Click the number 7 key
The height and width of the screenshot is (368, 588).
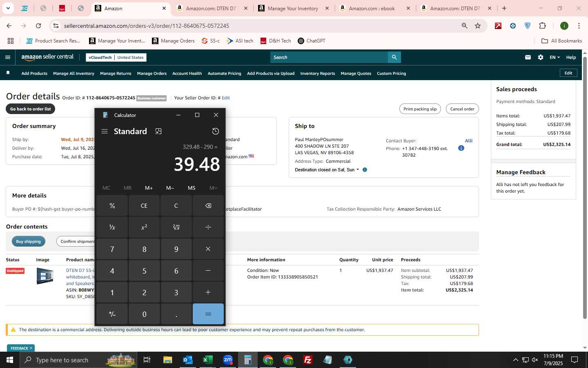(112, 249)
